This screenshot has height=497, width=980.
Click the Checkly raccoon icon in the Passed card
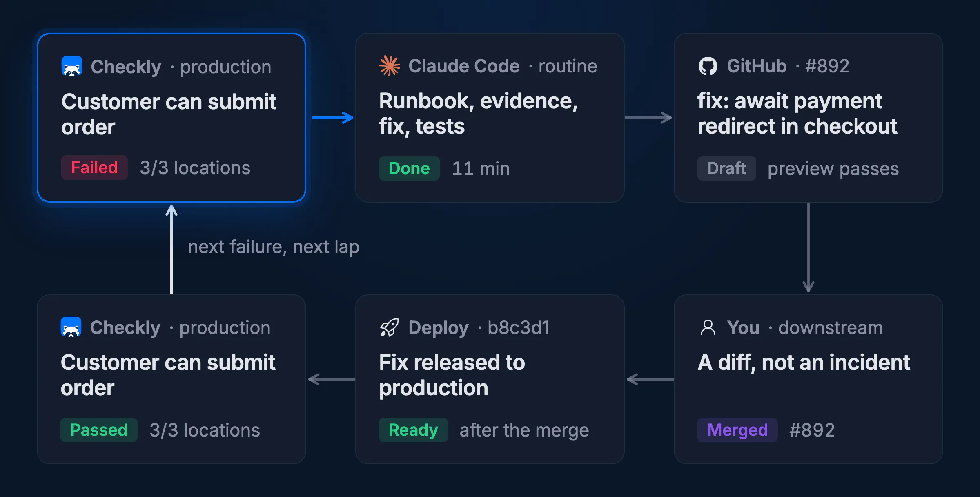click(x=71, y=327)
